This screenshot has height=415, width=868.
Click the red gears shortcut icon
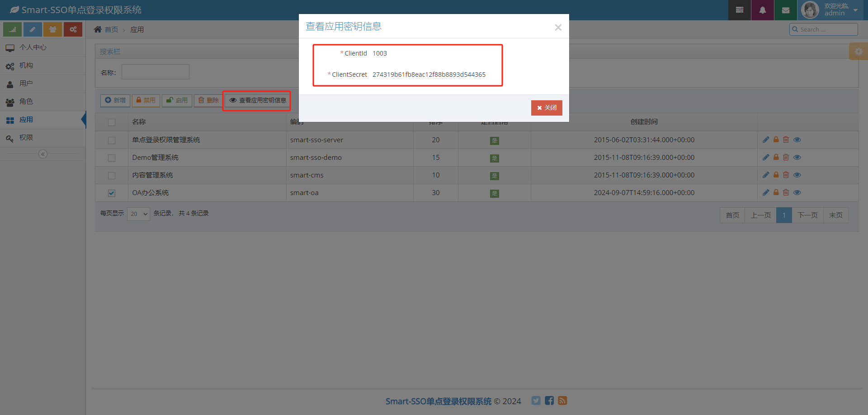click(x=73, y=29)
